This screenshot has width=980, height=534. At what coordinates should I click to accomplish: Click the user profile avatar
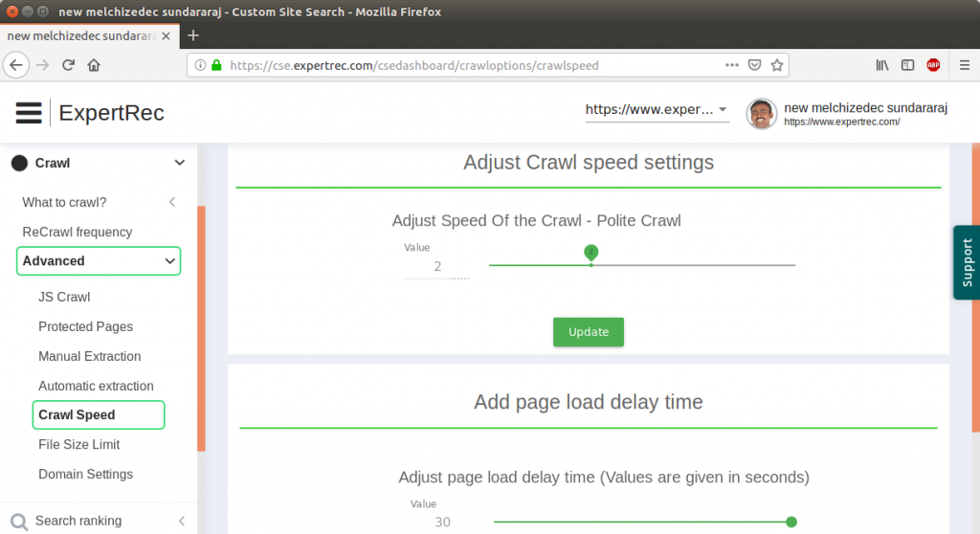point(761,114)
